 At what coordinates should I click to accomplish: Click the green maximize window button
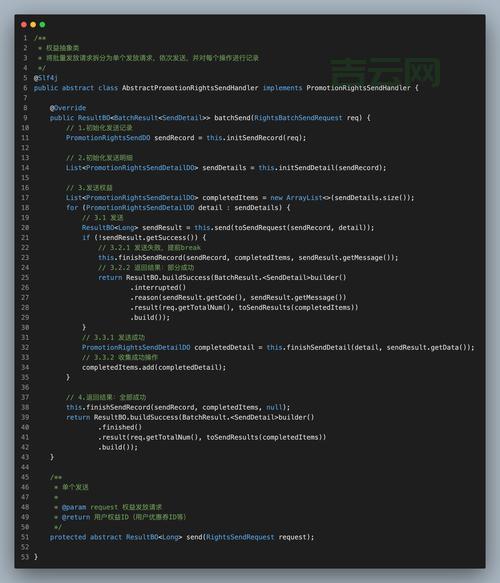tap(42, 25)
